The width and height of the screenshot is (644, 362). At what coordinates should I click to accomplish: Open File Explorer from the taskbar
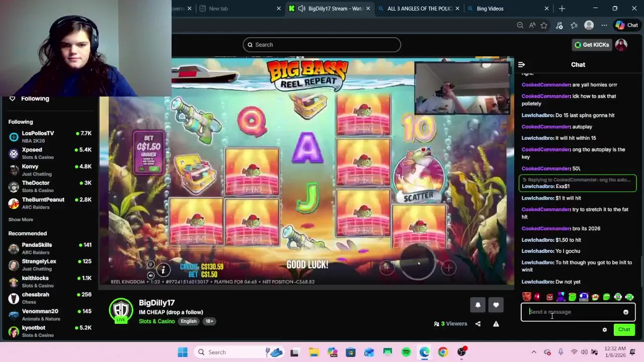pyautogui.click(x=313, y=352)
